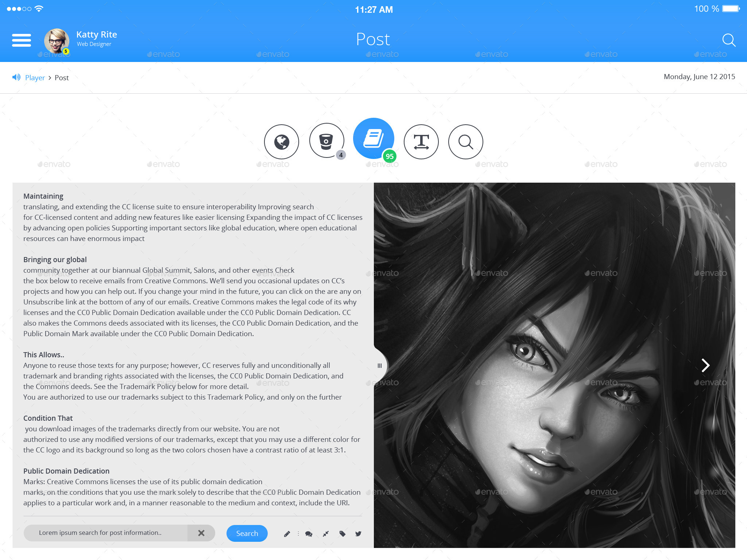Select Post tab in top navigation
747x560 pixels.
point(373,39)
